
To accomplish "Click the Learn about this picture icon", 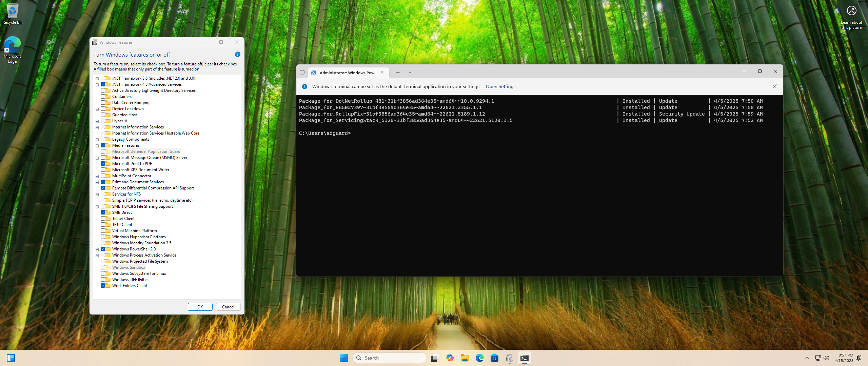I will click(851, 11).
